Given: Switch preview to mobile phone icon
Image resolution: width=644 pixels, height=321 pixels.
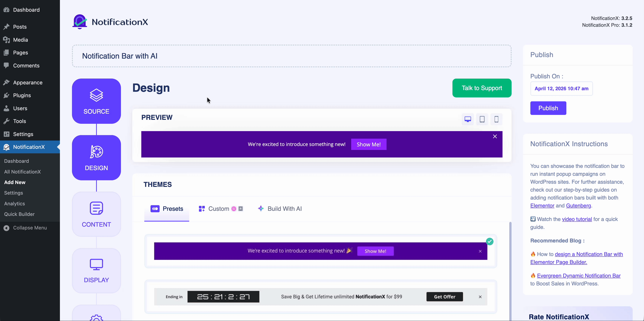Looking at the screenshot, I should click(496, 119).
